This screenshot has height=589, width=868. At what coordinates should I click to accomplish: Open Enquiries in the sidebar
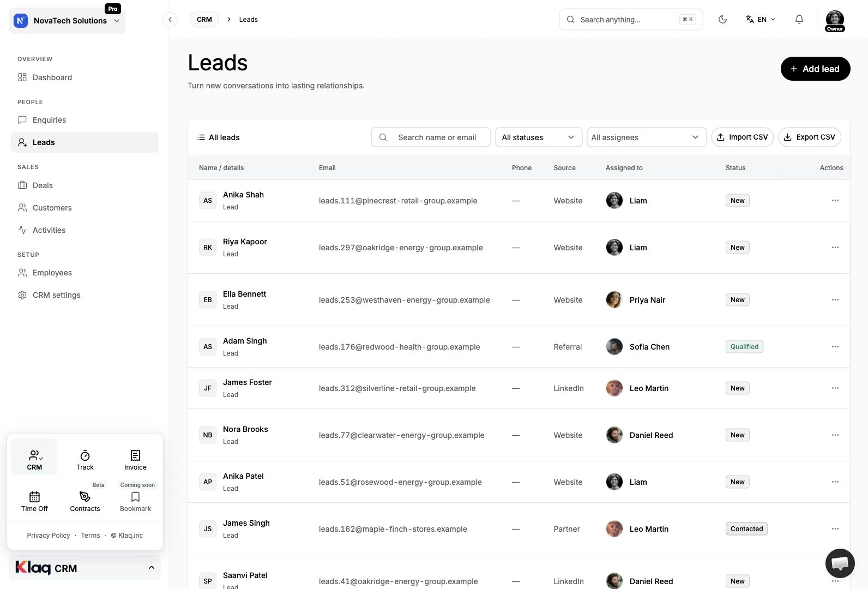(85, 120)
